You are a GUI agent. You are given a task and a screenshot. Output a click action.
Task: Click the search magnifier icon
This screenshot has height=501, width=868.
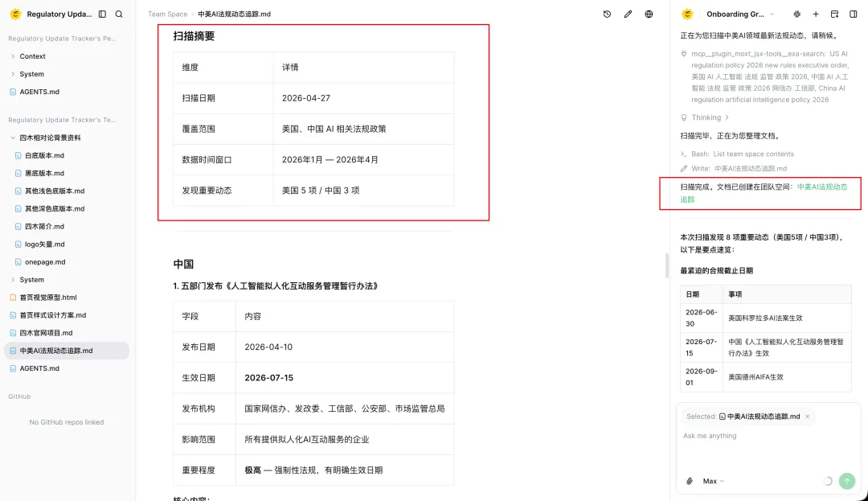119,14
